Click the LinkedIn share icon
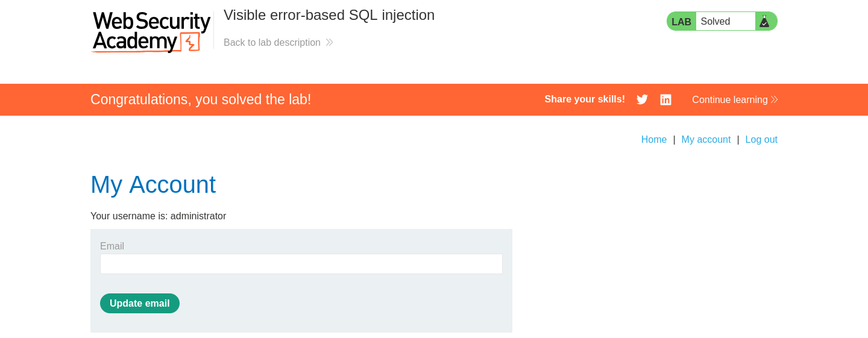This screenshot has width=868, height=338. (x=665, y=99)
